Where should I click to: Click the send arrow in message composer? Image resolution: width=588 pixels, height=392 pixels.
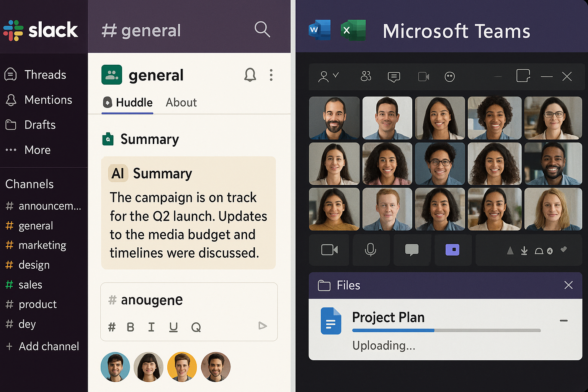263,326
